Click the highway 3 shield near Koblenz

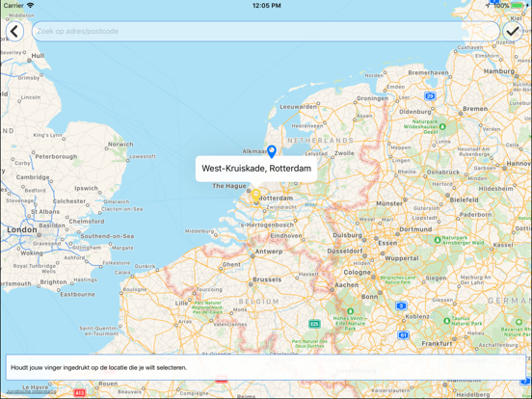click(401, 306)
